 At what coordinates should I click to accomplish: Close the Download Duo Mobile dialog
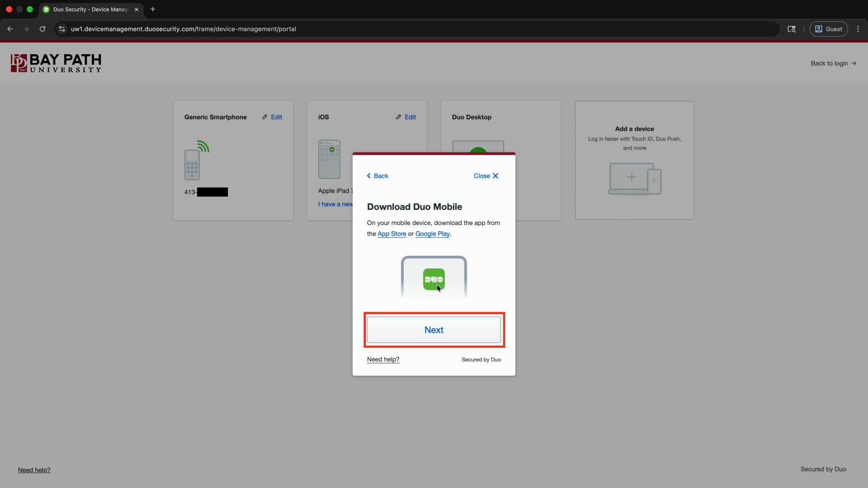(x=486, y=176)
